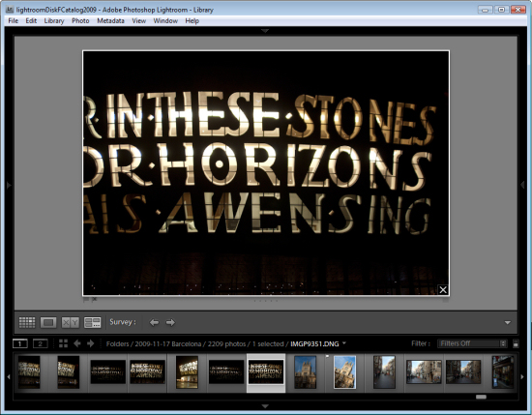Open Window menu
The height and width of the screenshot is (415, 532).
pos(165,20)
